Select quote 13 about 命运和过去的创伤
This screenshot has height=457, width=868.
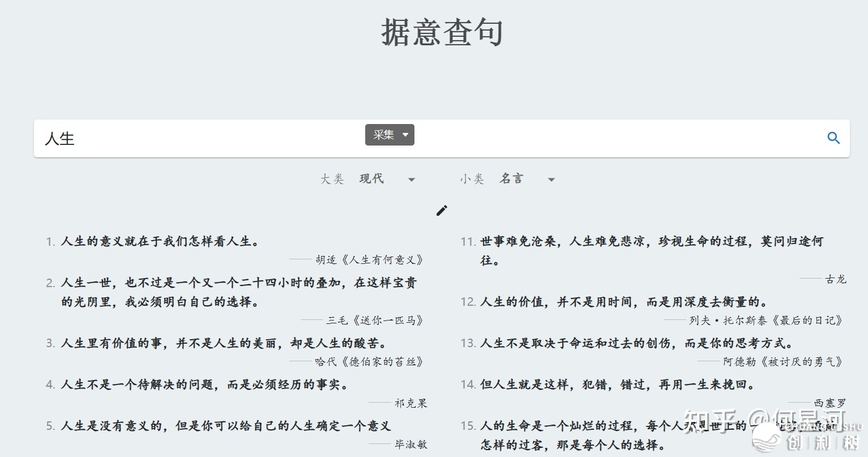(x=636, y=343)
